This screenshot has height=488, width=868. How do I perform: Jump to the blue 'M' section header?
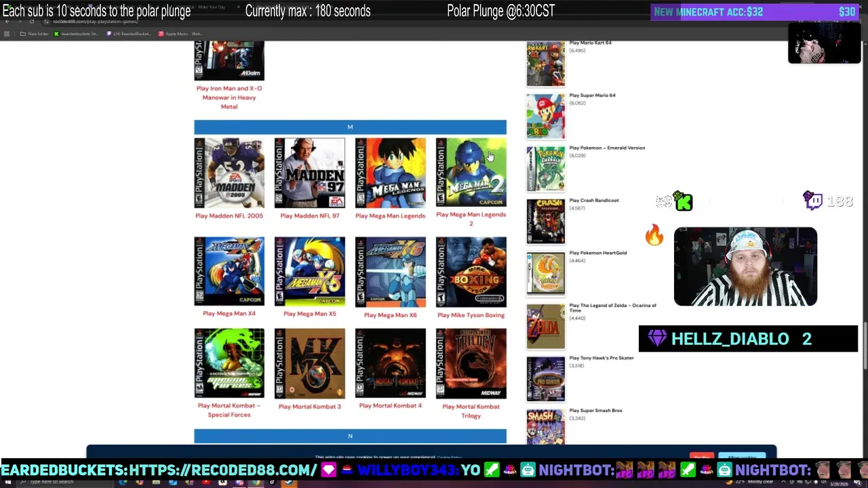pos(350,127)
